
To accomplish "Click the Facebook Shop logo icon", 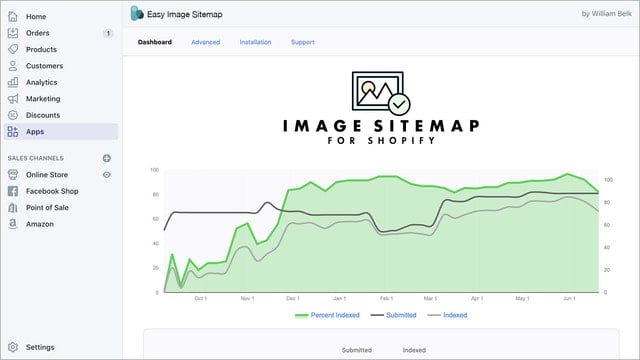I will click(13, 191).
